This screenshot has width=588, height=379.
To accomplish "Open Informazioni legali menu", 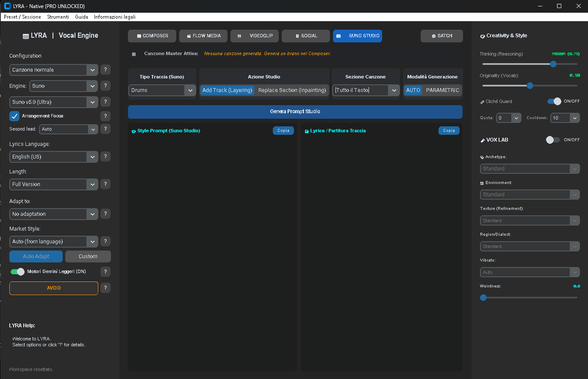I will pyautogui.click(x=115, y=17).
